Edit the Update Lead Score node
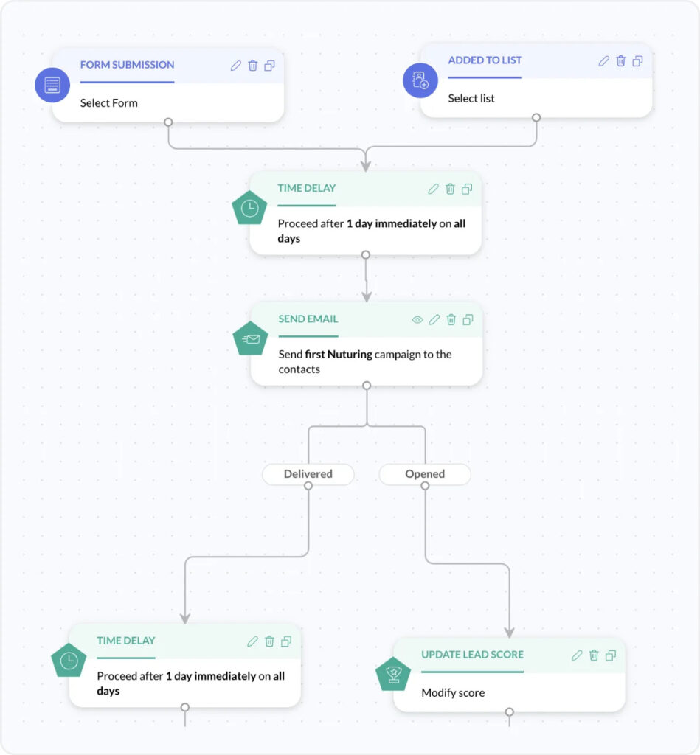The image size is (700, 755). [x=576, y=655]
